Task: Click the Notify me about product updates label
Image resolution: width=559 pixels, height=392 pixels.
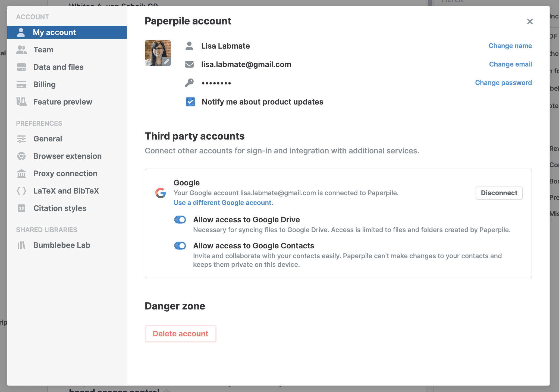Action: point(262,102)
